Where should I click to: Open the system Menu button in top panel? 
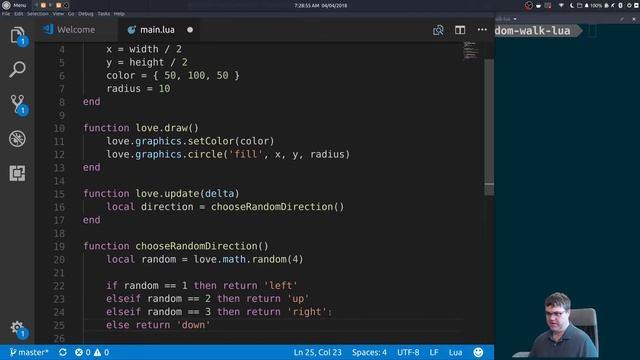click(15, 5)
